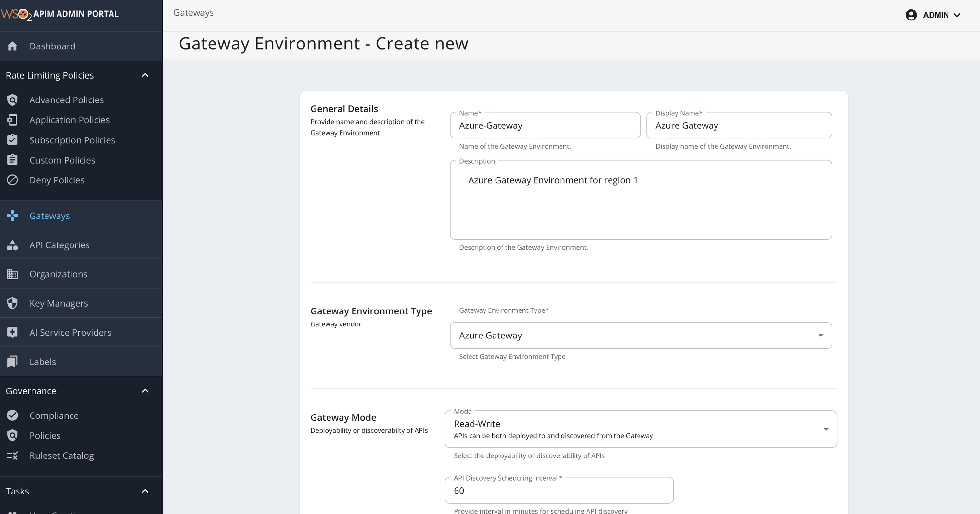Click the admin user avatar icon
The image size is (980, 514).
911,15
